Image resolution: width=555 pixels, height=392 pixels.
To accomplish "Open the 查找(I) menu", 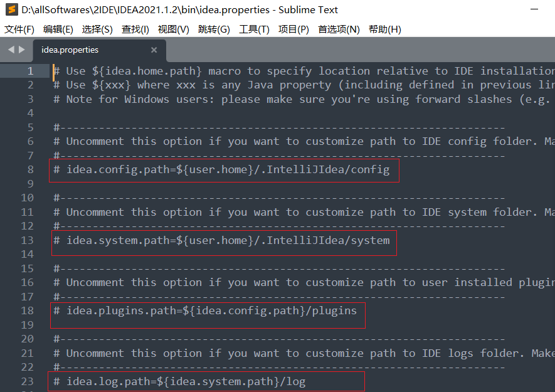I will [135, 29].
